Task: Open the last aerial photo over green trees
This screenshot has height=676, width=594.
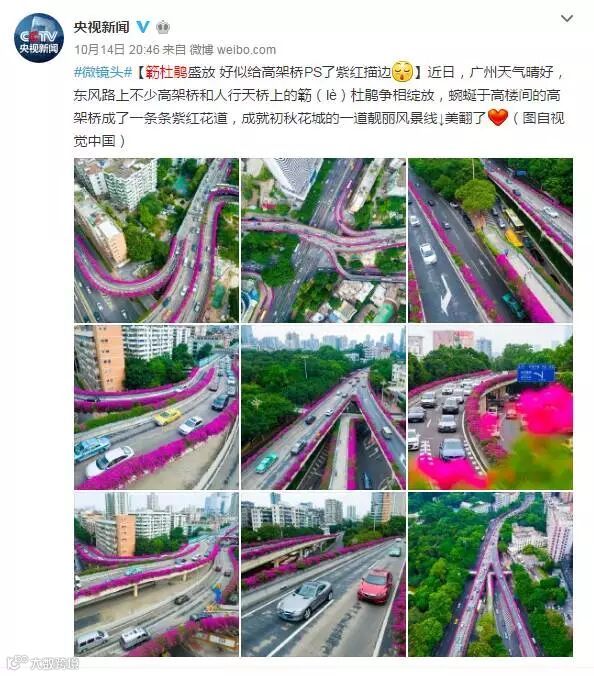Action: (x=491, y=574)
